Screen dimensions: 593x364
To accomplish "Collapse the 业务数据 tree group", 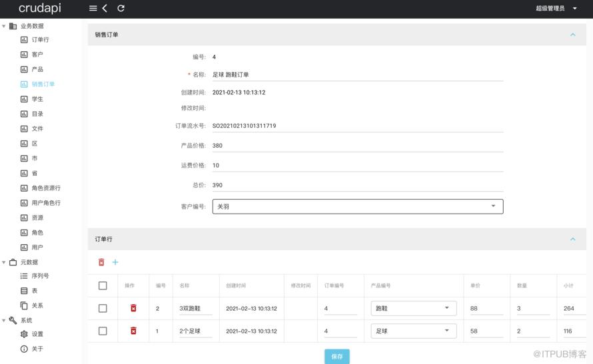I will [x=4, y=26].
